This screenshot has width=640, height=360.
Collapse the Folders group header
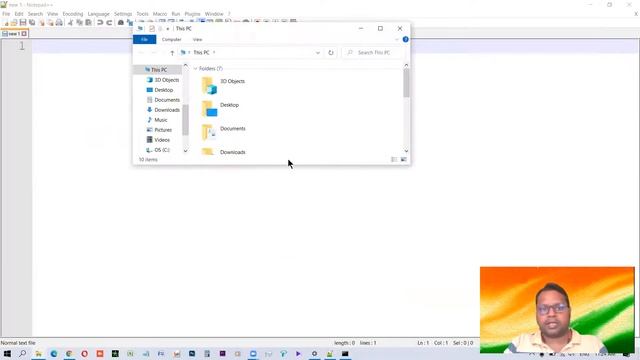(196, 69)
